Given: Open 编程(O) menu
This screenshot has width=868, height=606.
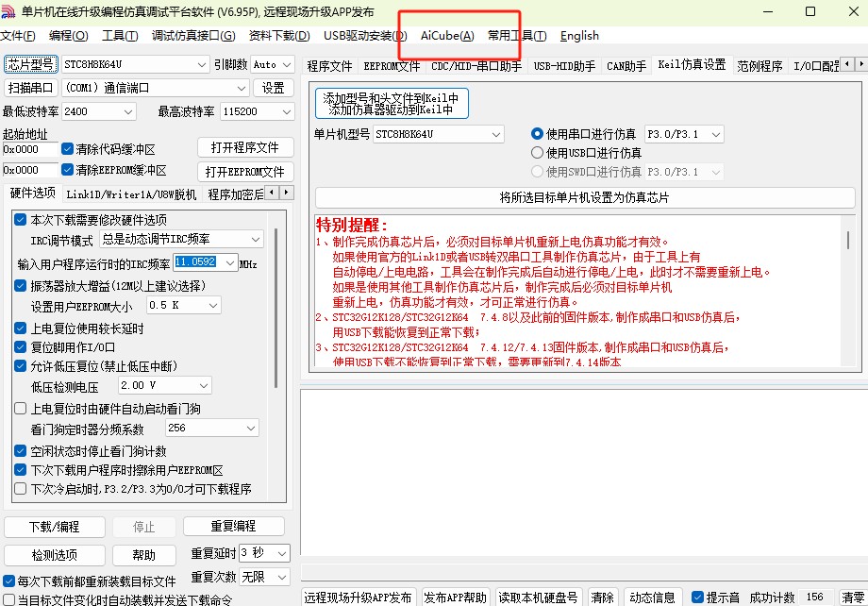Looking at the screenshot, I should (68, 36).
